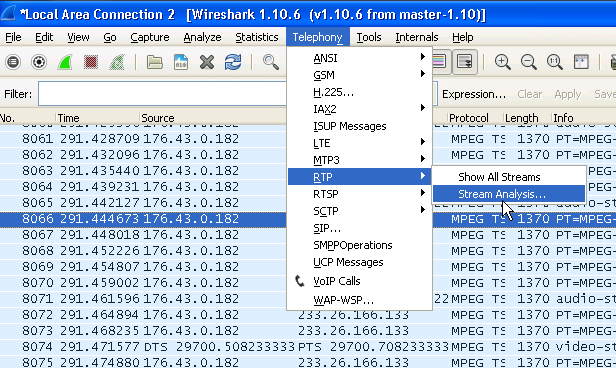Viewport: 616px width, 368px height.
Task: Expand the GSM submenu
Action: coord(359,75)
